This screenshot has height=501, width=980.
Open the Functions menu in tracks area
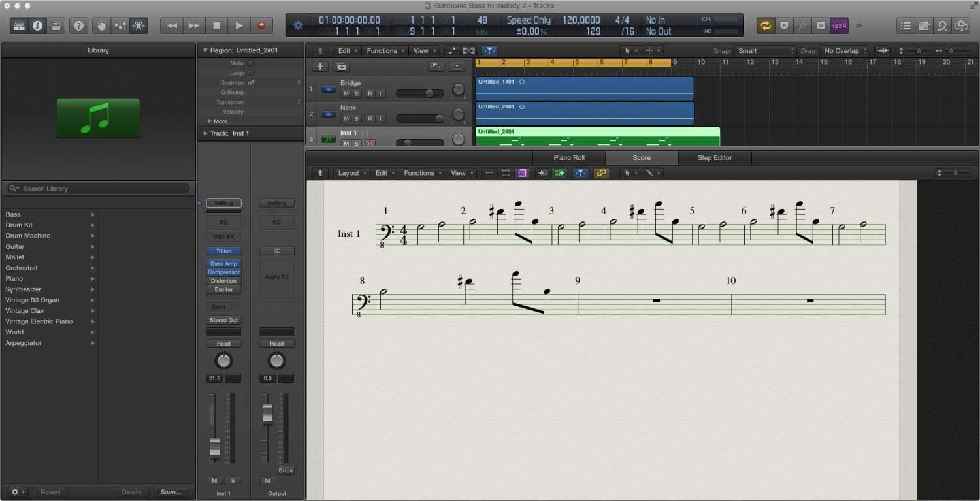coord(385,51)
